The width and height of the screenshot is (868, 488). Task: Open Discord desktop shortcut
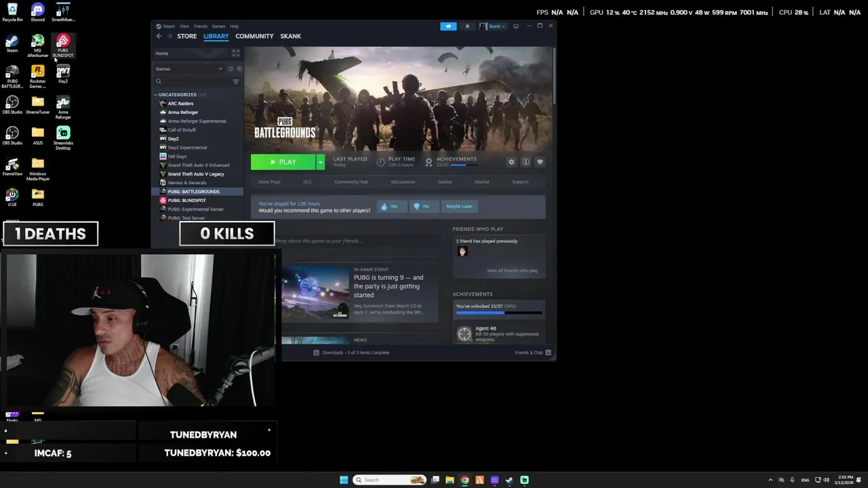(x=38, y=12)
